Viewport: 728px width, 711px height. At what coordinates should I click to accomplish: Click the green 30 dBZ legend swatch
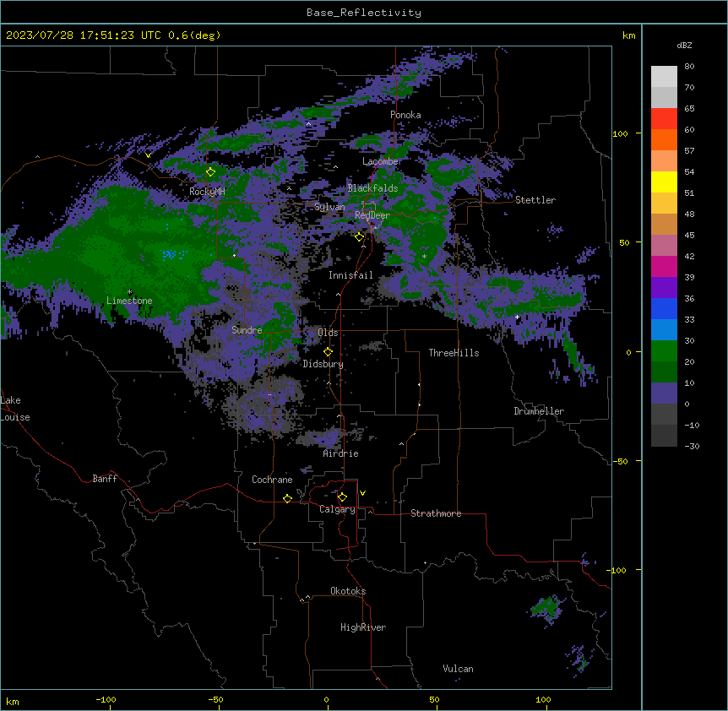[x=664, y=351]
